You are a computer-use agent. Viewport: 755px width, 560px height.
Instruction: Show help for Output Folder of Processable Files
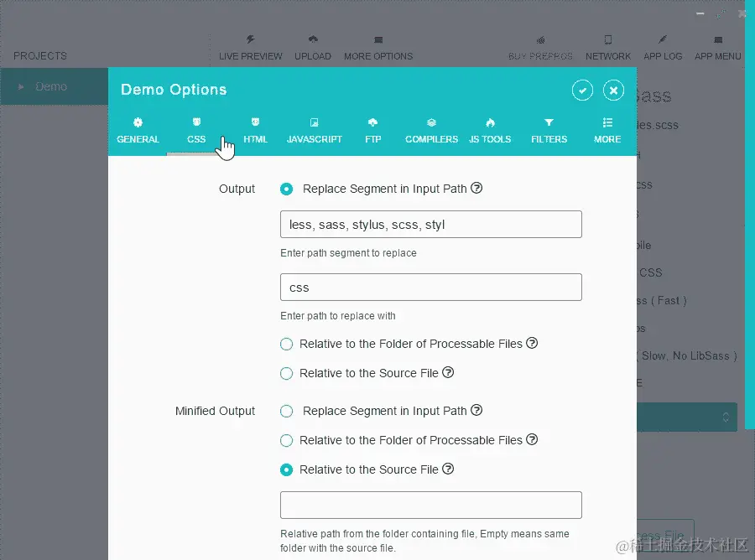[x=532, y=343]
